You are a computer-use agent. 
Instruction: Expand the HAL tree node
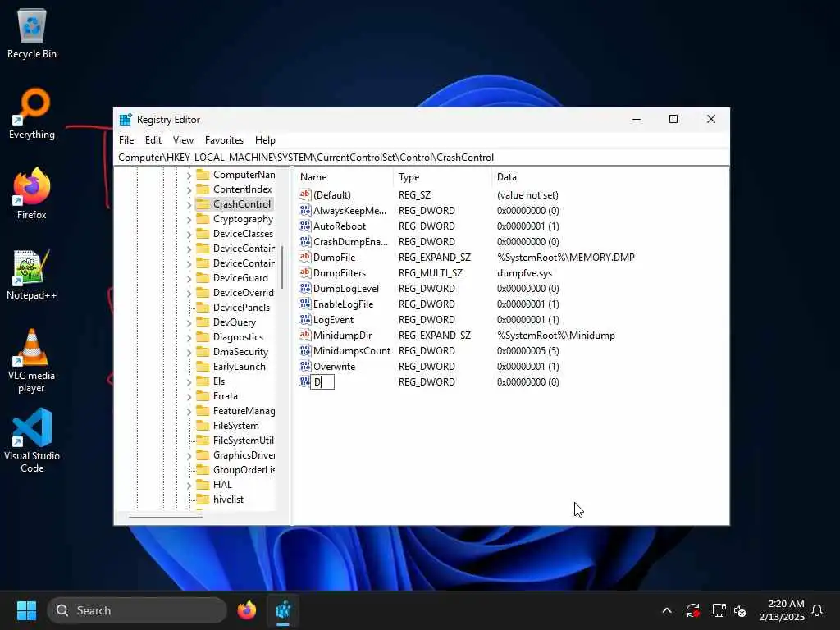point(189,486)
